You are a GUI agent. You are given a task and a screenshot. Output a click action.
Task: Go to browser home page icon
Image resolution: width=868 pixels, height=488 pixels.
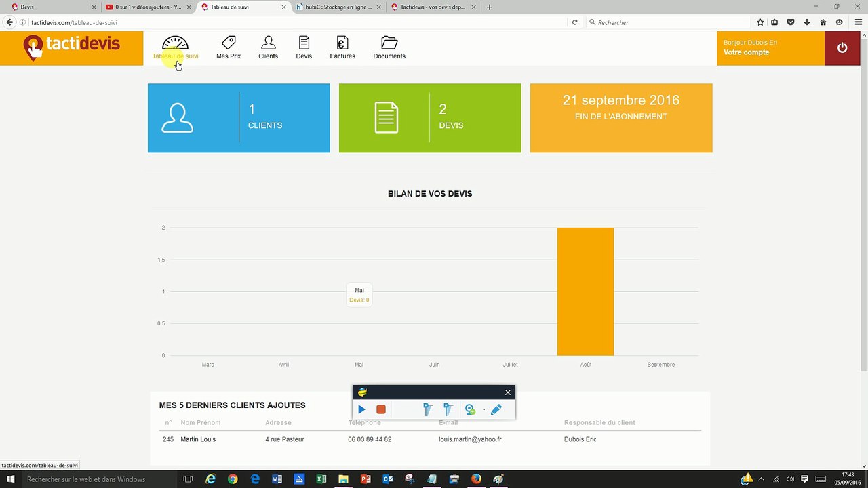[x=823, y=22]
